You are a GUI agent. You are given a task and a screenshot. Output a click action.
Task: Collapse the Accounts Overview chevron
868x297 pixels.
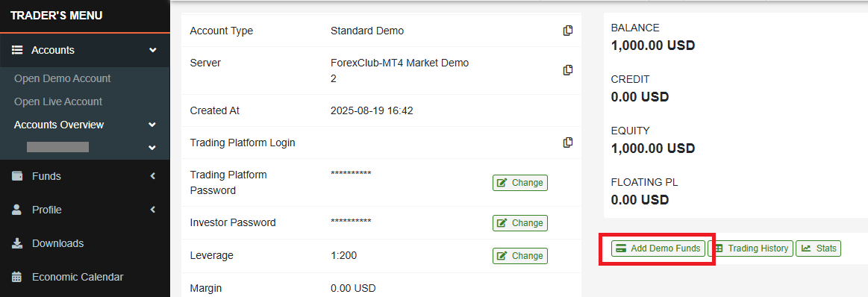point(153,125)
